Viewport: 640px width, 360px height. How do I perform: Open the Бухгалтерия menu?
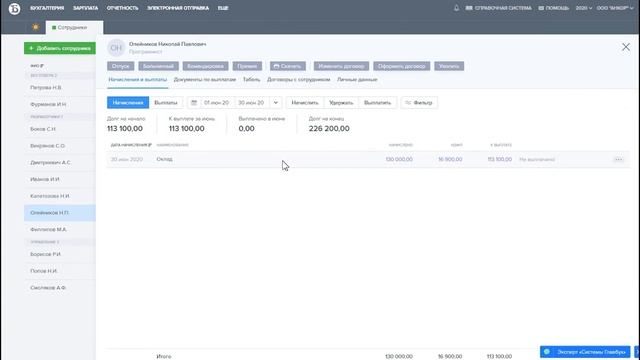coord(47,8)
